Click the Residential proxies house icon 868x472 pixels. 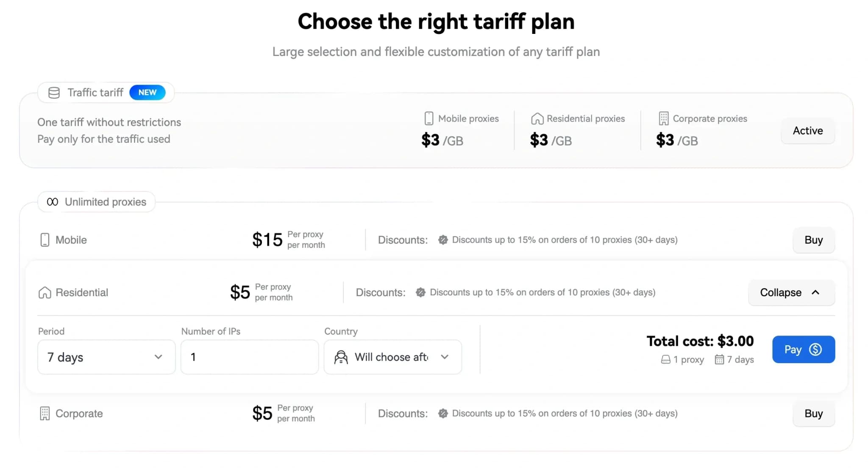coord(537,119)
